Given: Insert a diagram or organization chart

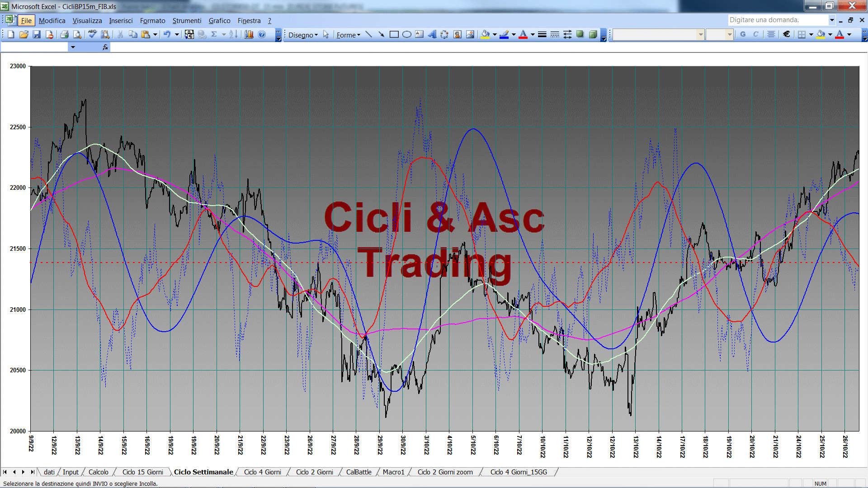Looking at the screenshot, I should [445, 34].
